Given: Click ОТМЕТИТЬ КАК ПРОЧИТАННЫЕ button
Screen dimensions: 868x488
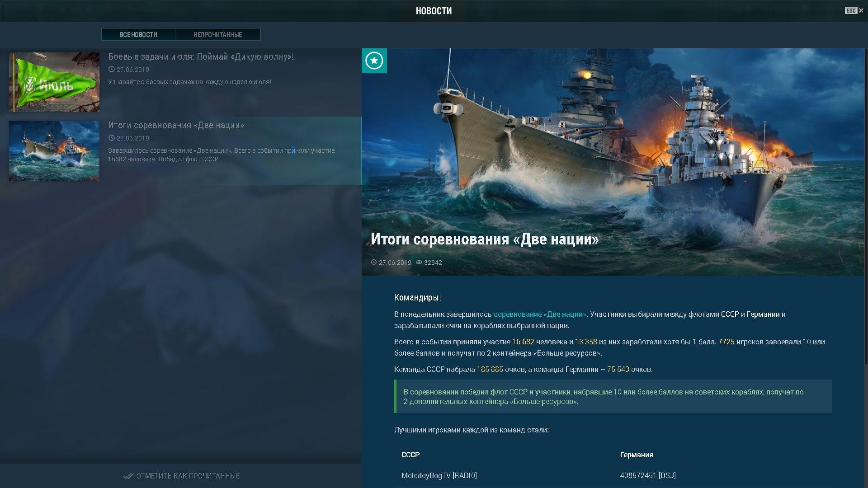Looking at the screenshot, I should [x=181, y=476].
